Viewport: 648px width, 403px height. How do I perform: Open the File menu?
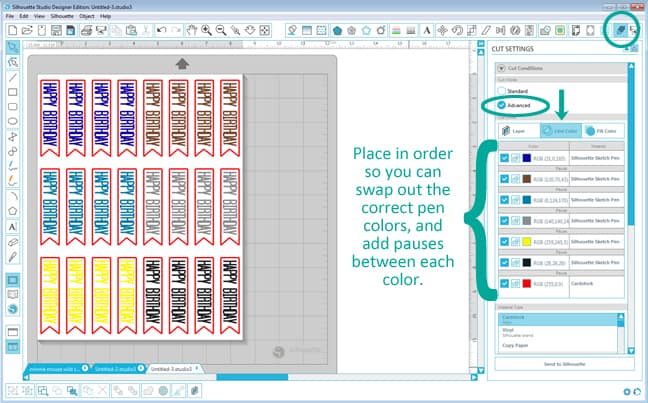(10, 16)
